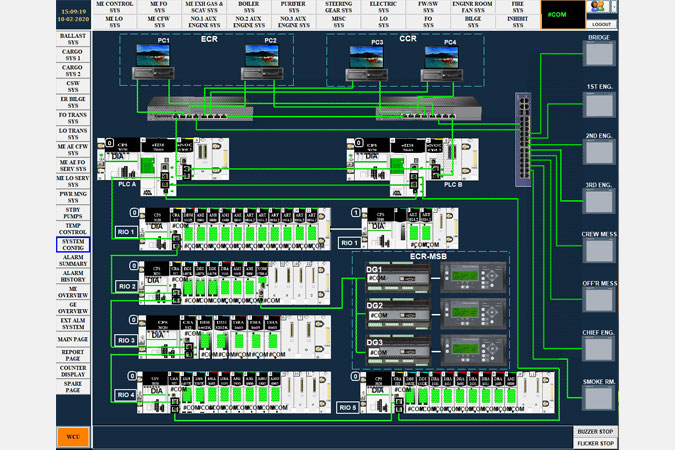This screenshot has height=450, width=675.
Task: Click the network switch below CCR
Action: coord(428,108)
